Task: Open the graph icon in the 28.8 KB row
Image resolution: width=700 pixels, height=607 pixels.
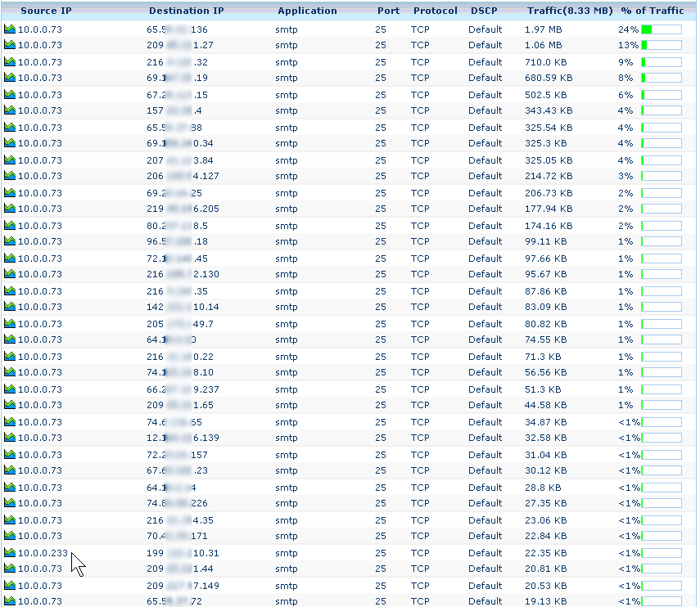Action: click(10, 487)
